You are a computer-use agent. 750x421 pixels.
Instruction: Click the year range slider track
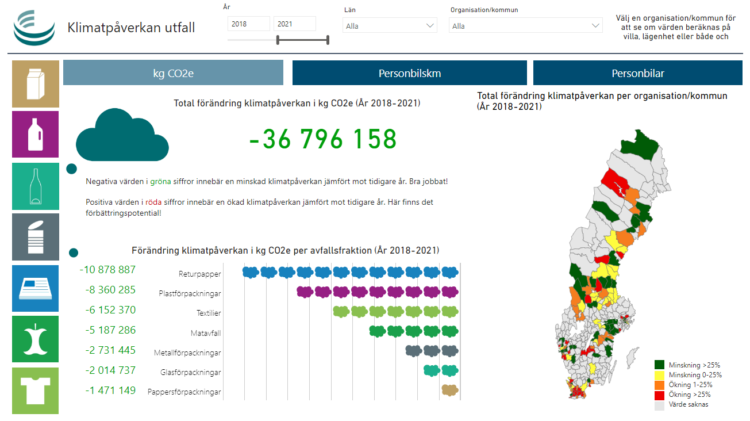click(x=302, y=40)
